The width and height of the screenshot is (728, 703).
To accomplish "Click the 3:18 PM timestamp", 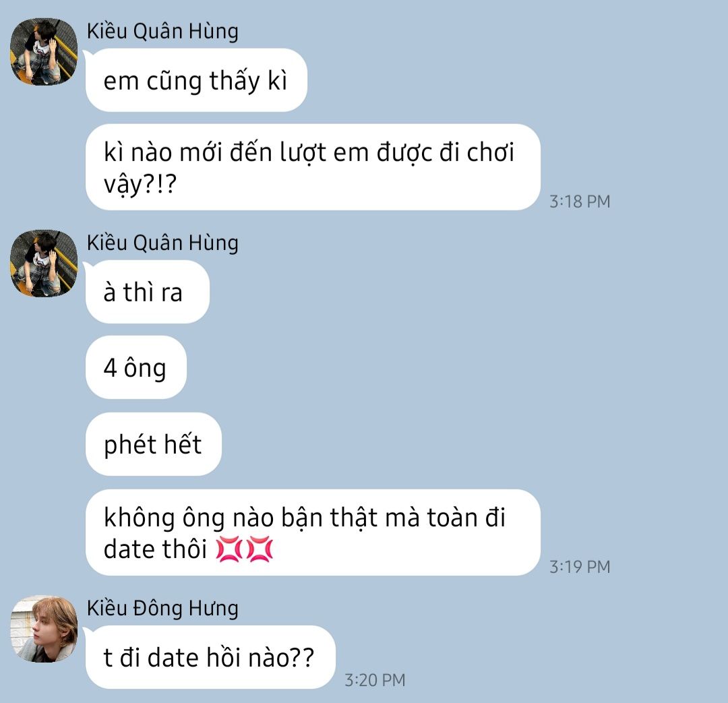I will tap(580, 202).
